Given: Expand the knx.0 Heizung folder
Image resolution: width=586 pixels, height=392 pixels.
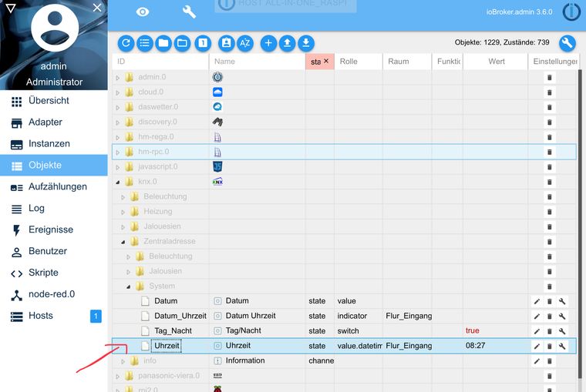Looking at the screenshot, I should coord(123,212).
